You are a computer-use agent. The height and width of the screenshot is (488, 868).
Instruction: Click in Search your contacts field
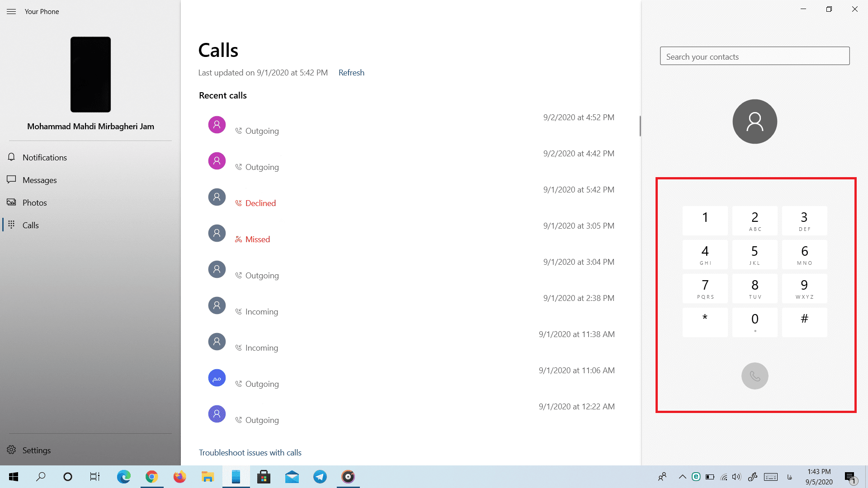755,56
